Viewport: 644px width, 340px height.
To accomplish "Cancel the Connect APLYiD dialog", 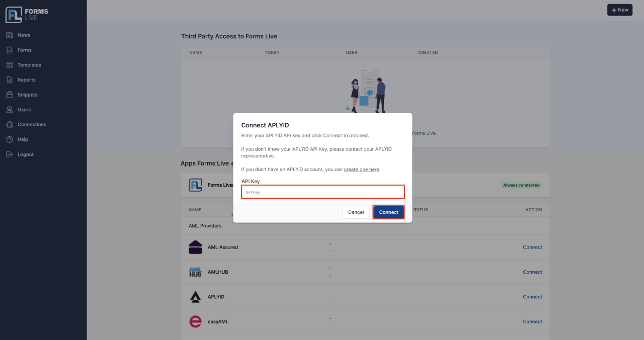I will pyautogui.click(x=356, y=212).
